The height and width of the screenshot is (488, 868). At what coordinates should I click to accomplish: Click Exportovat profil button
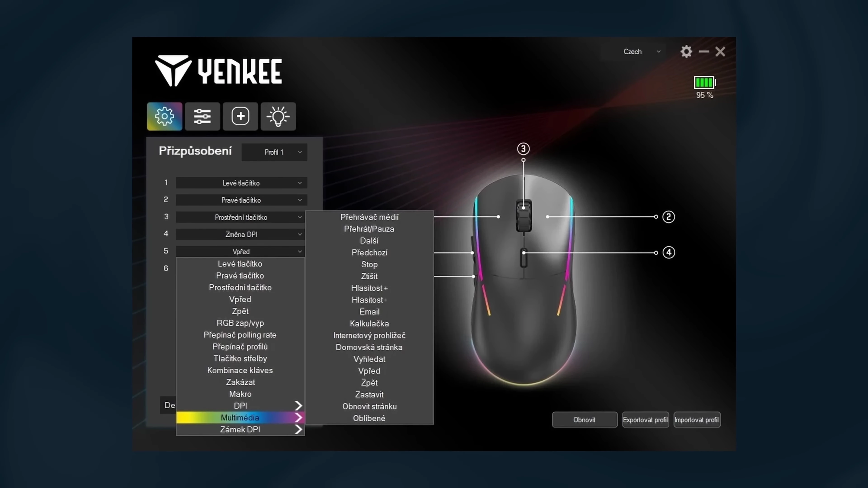[645, 420]
